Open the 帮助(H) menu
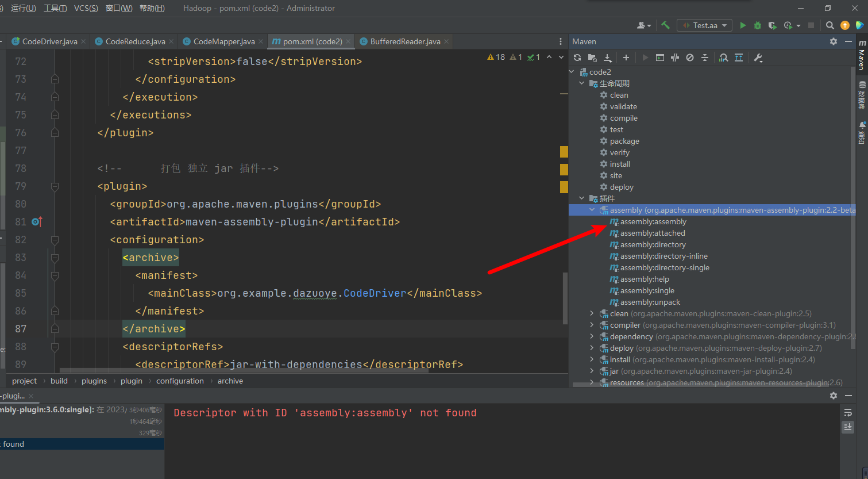Viewport: 868px width, 479px height. tap(152, 8)
